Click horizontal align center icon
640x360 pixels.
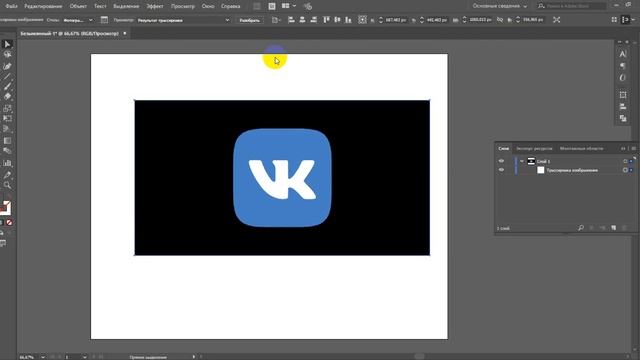[302, 20]
